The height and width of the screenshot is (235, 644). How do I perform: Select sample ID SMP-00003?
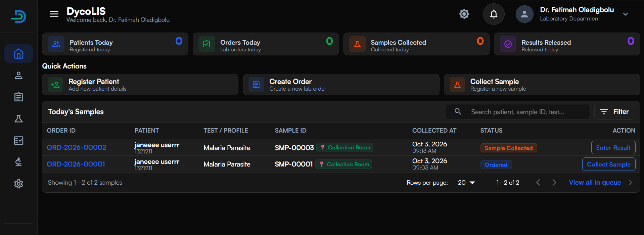coord(294,148)
